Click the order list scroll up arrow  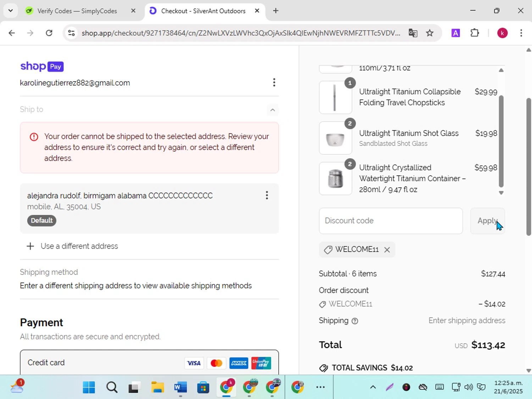pyautogui.click(x=501, y=70)
